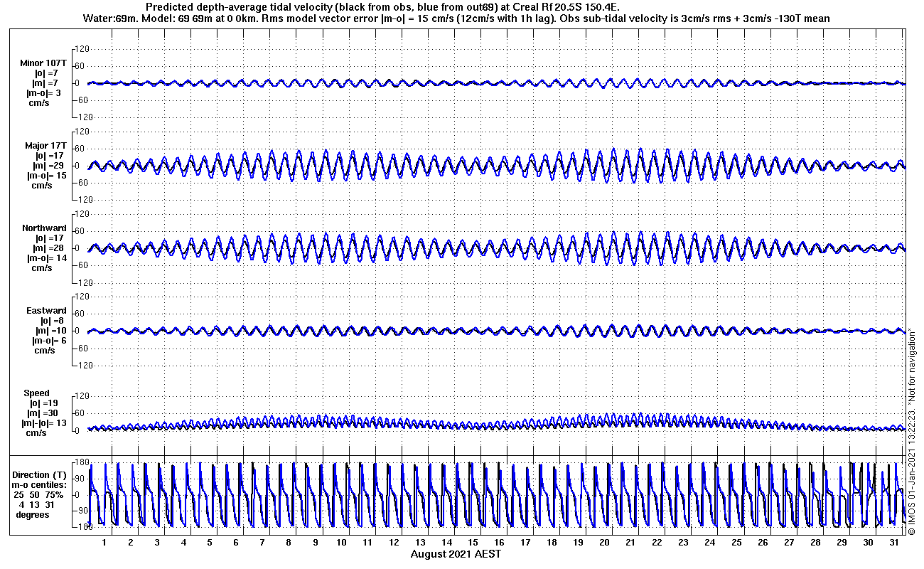Click the '|o| =8' value under Eastward
Screen dimensions: 924x569
point(52,321)
